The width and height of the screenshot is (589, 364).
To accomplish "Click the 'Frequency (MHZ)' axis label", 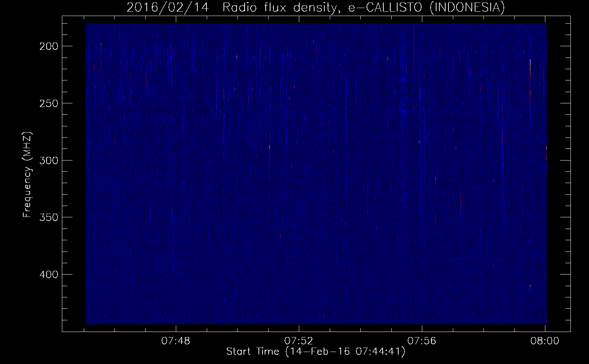I will pyautogui.click(x=27, y=175).
